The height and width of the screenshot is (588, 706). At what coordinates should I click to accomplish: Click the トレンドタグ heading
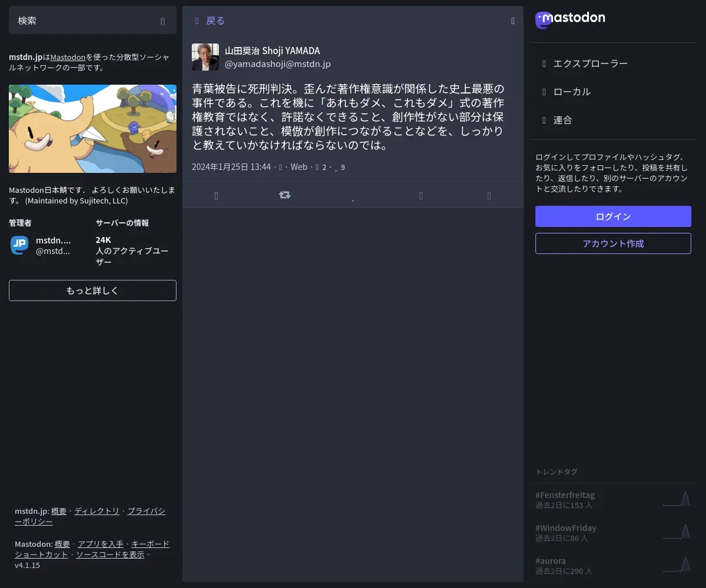[557, 472]
